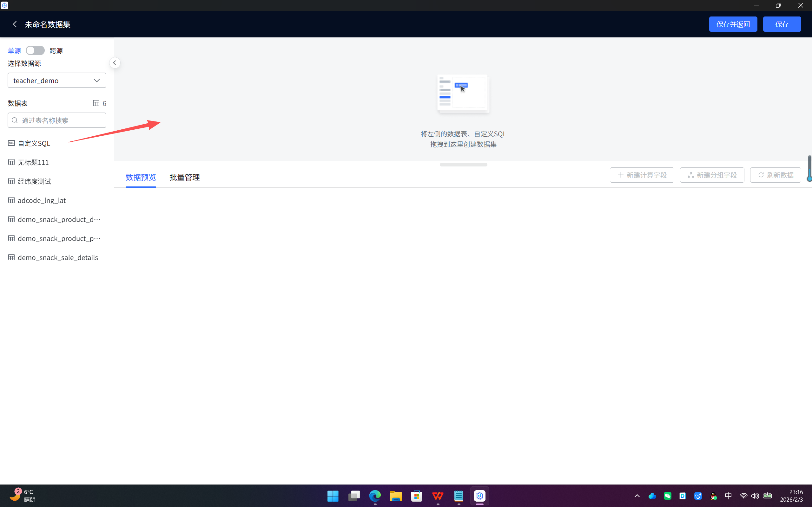Click the back arrow beside 未命名数据集
Screen dimensions: 812x507
(15, 24)
